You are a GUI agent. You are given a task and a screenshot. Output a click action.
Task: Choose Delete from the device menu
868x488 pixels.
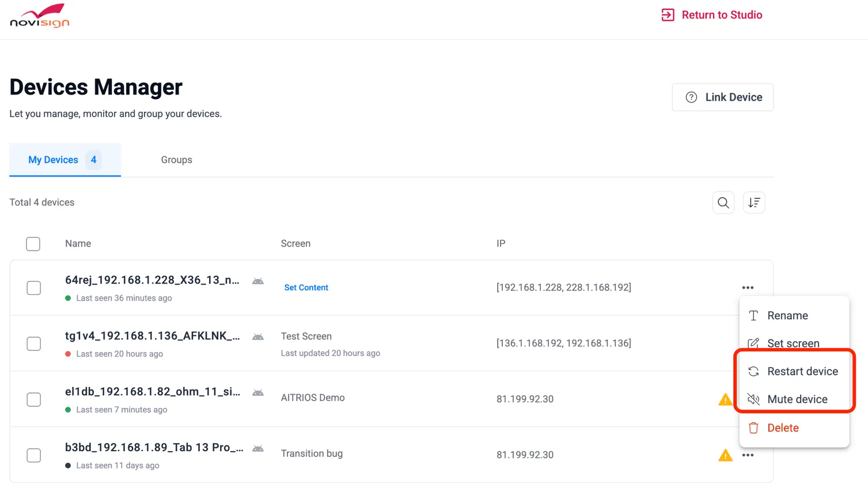pos(782,428)
